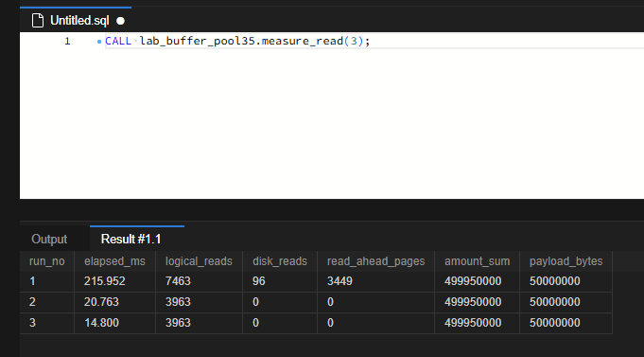Screen dimensions: 644x357
Task: Click the SQL line with CALL statement
Action: coord(237,41)
